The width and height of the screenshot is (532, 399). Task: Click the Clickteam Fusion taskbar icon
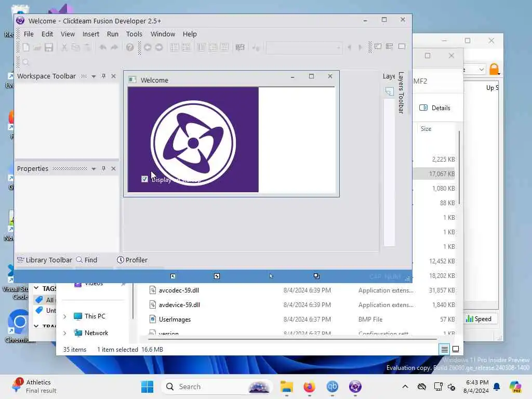coord(355,387)
